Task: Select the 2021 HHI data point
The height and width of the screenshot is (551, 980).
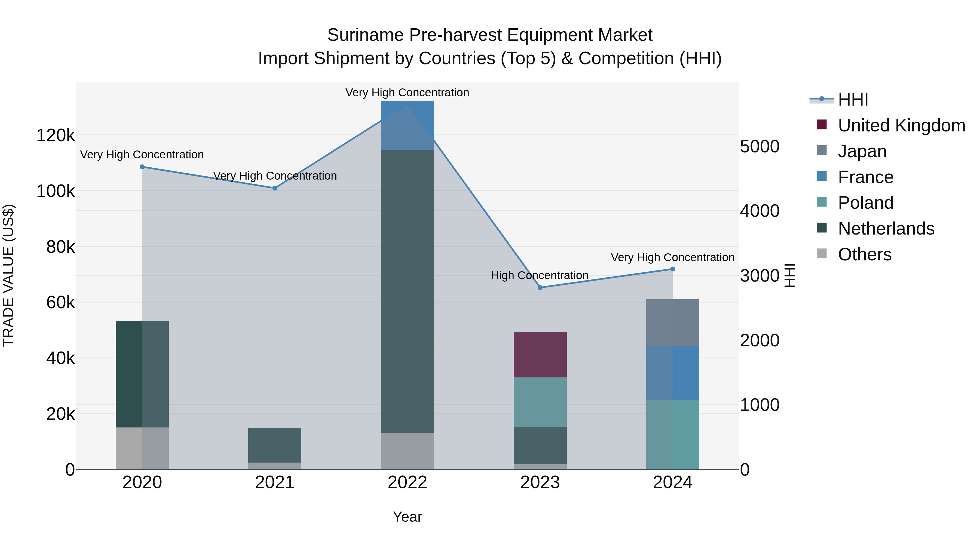Action: pyautogui.click(x=275, y=188)
